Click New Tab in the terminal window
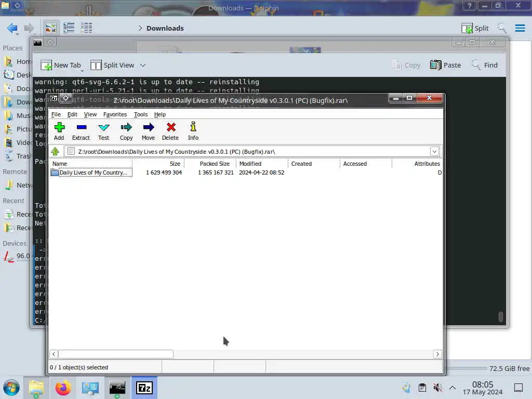The width and height of the screenshot is (532, 399). point(61,65)
